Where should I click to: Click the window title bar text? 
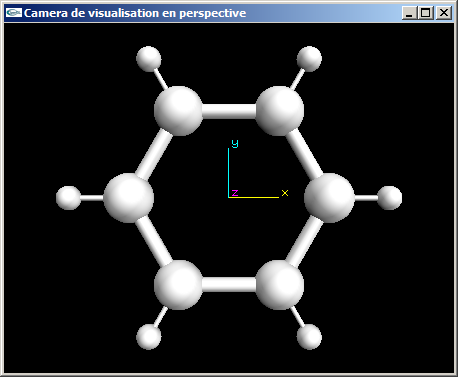tap(135, 13)
